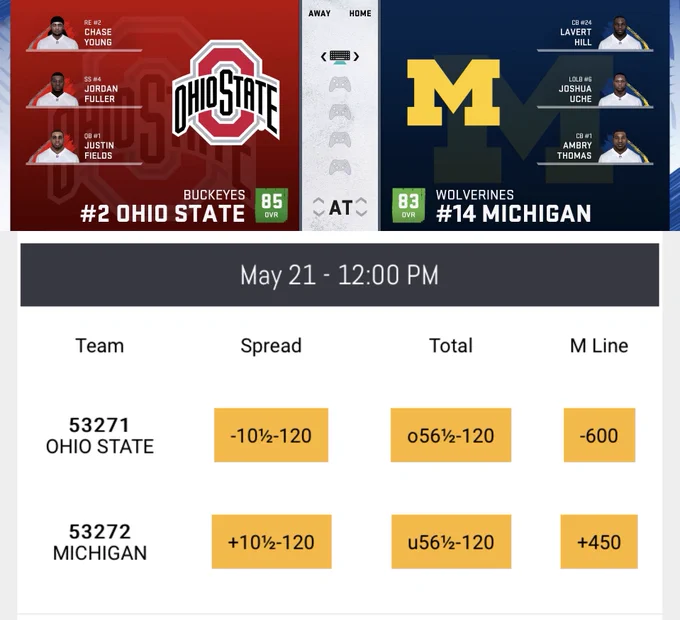
Task: Select Ohio State spread -10½-120
Action: point(271,435)
